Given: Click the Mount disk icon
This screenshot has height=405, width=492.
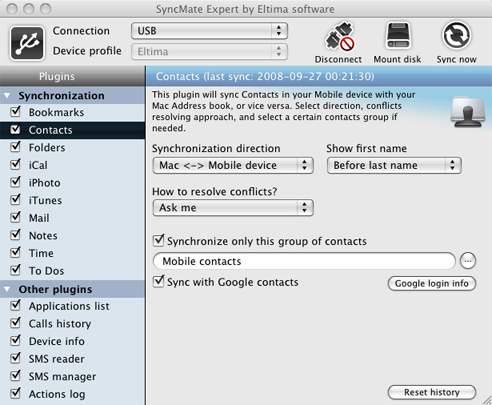Looking at the screenshot, I should coord(398,36).
